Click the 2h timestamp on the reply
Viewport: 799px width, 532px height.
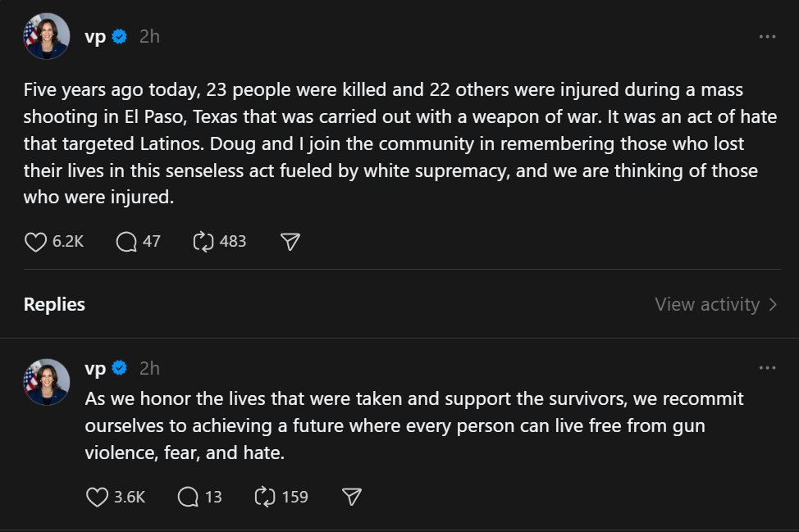click(x=149, y=368)
